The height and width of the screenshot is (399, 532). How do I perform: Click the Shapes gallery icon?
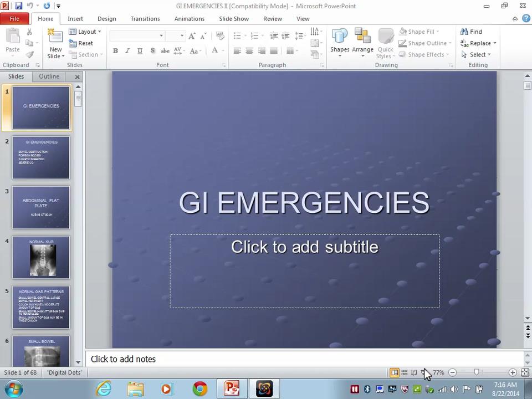[x=340, y=38]
